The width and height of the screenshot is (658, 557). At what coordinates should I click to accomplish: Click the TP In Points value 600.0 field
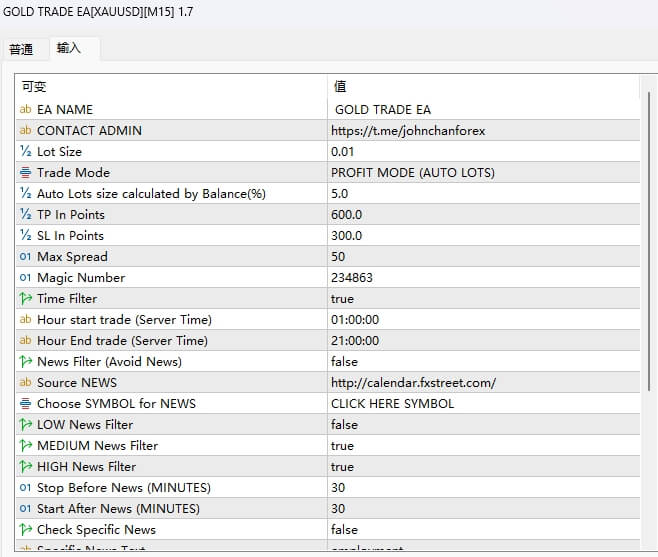point(346,214)
